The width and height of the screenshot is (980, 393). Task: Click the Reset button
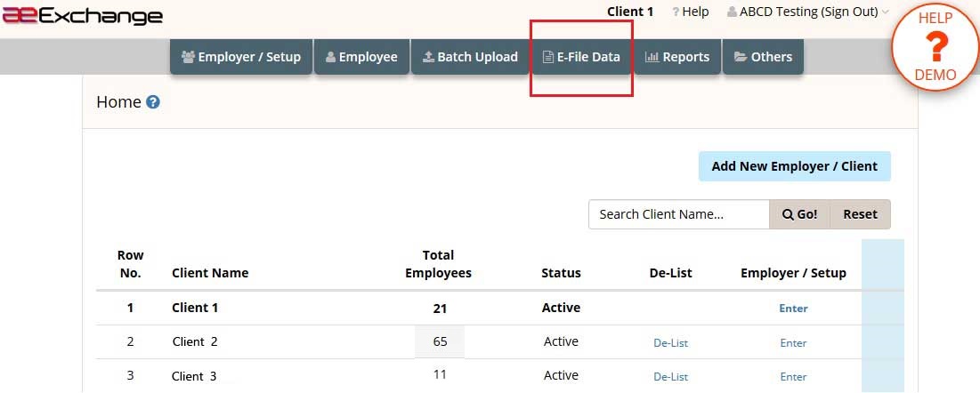860,214
